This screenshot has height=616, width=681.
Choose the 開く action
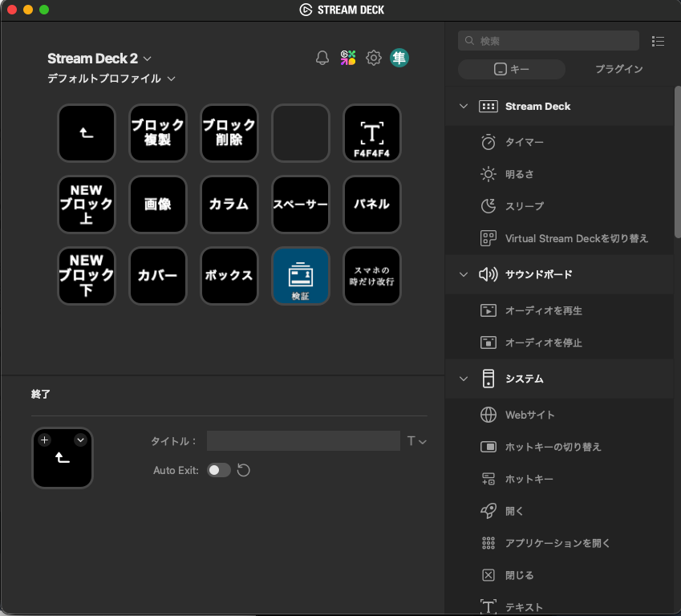coord(559,511)
